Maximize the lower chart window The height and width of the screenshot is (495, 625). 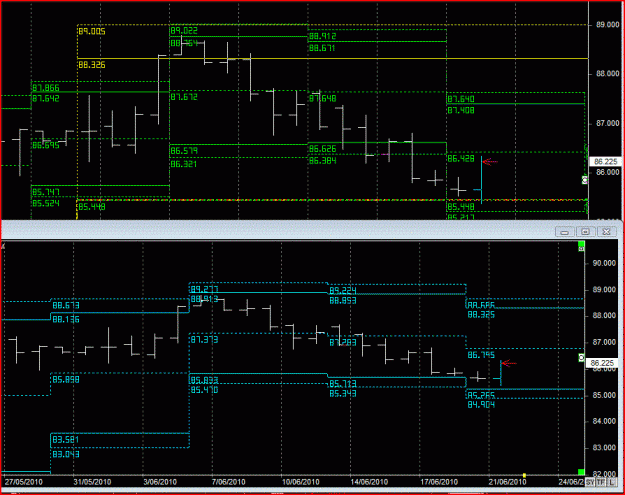[x=585, y=232]
